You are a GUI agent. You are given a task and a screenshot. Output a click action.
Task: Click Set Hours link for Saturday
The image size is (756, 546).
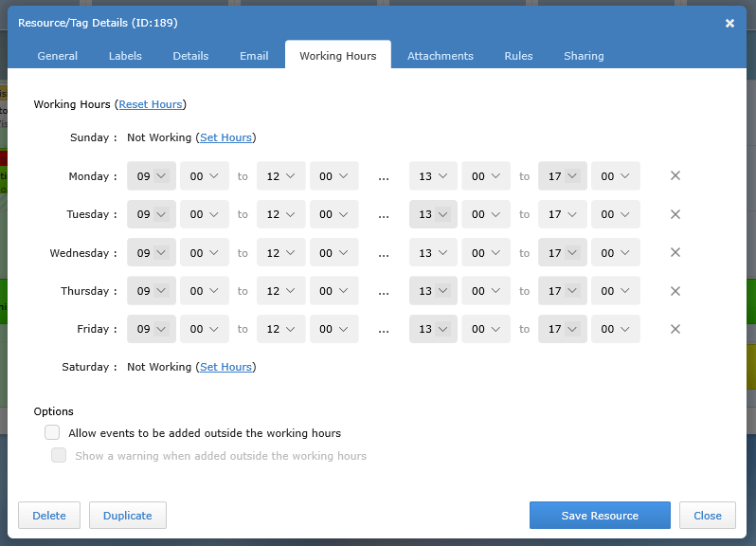click(225, 367)
